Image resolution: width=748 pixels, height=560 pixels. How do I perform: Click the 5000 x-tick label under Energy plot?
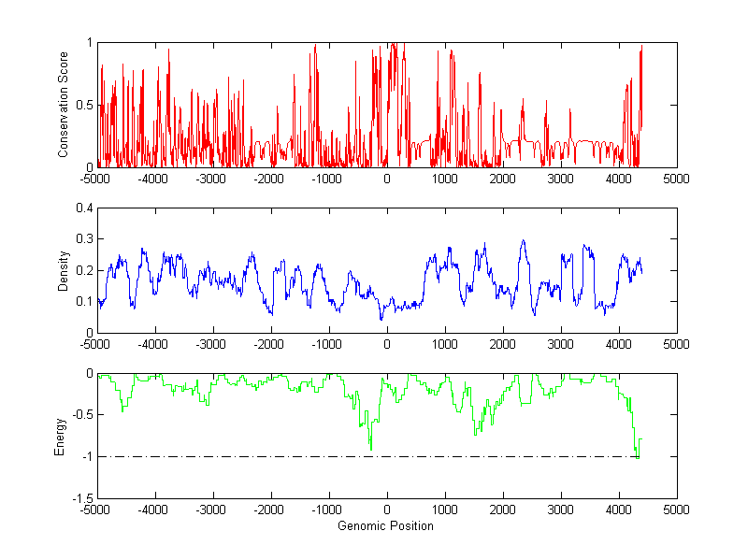(x=676, y=511)
